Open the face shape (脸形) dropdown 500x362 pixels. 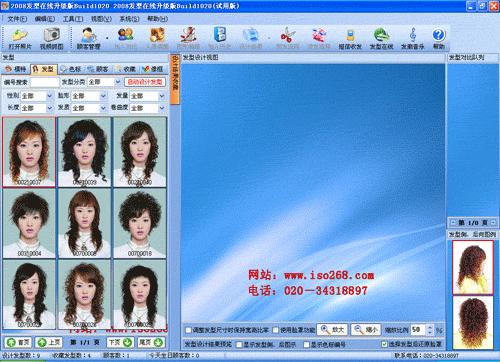point(103,96)
